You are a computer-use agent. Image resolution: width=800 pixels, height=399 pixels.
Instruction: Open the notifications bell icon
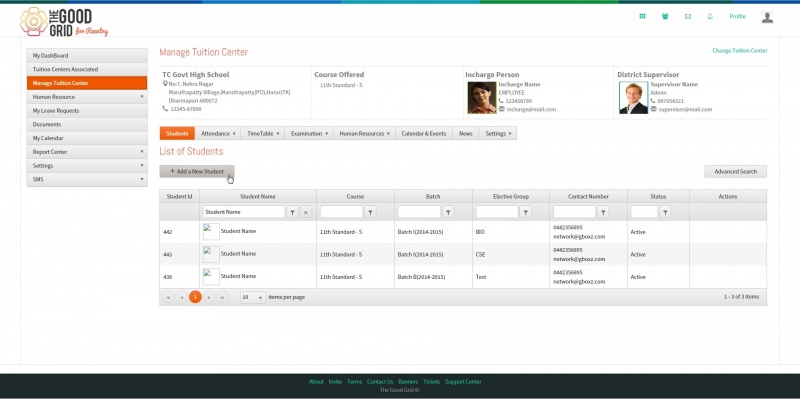pyautogui.click(x=710, y=16)
